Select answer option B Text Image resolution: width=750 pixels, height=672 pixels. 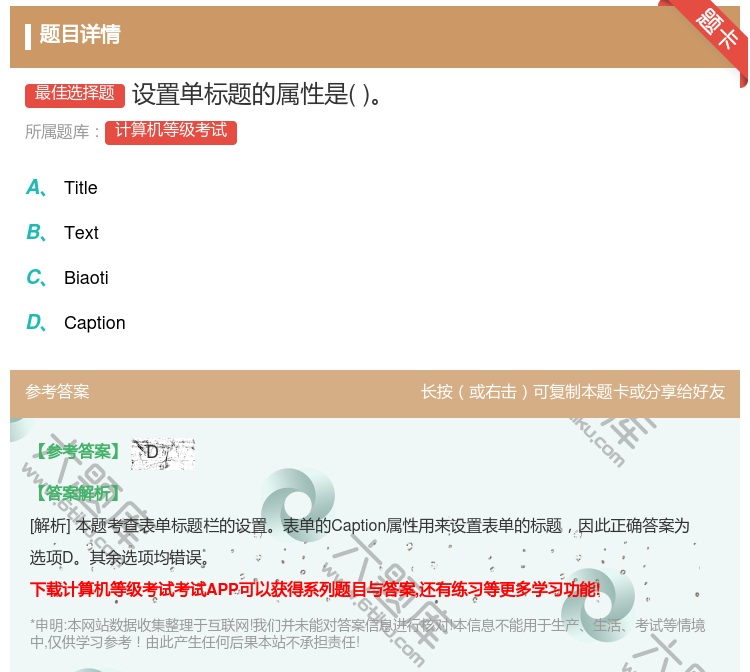62,232
